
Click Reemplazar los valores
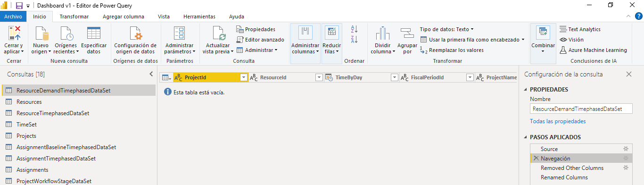[452, 50]
